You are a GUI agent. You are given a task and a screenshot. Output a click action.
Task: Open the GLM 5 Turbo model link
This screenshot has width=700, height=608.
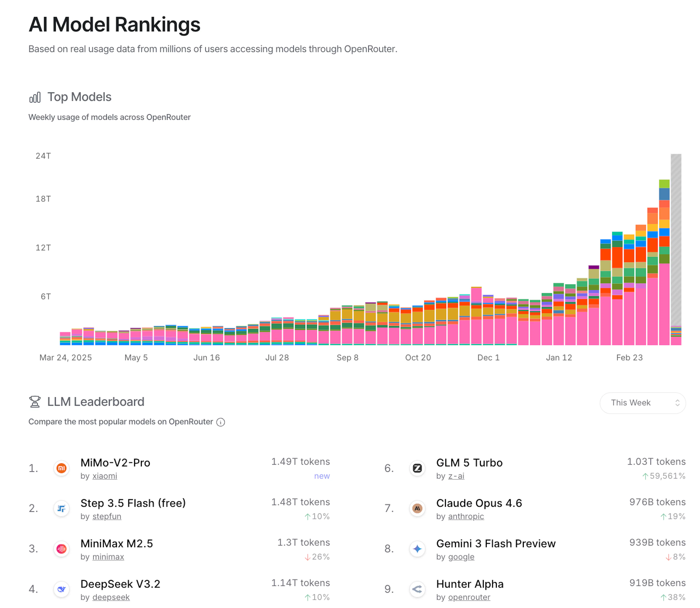pos(469,463)
